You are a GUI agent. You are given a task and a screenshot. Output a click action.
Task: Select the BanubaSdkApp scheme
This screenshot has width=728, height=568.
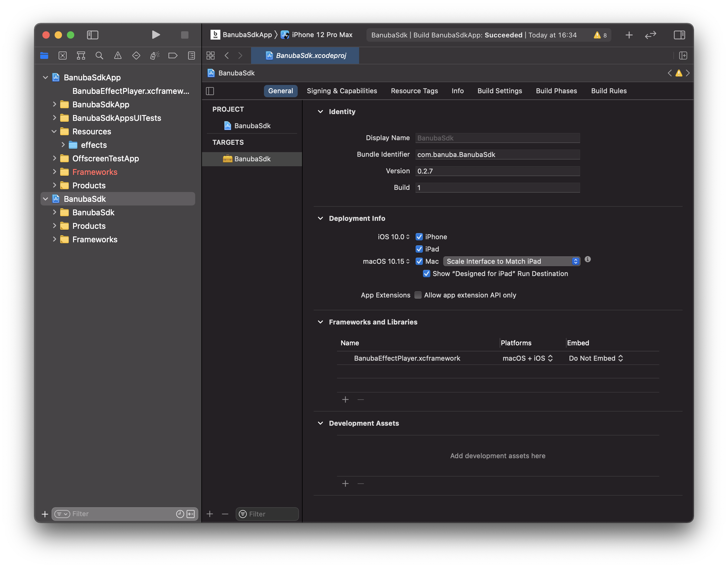click(x=241, y=35)
